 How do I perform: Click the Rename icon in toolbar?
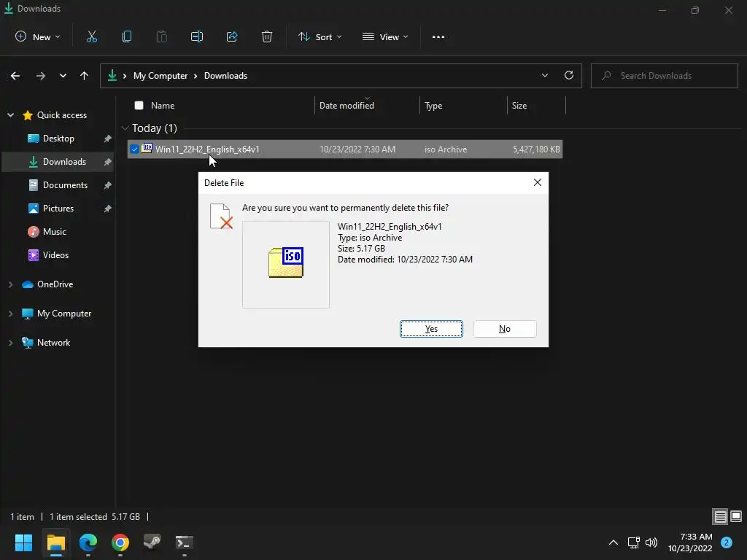197,36
